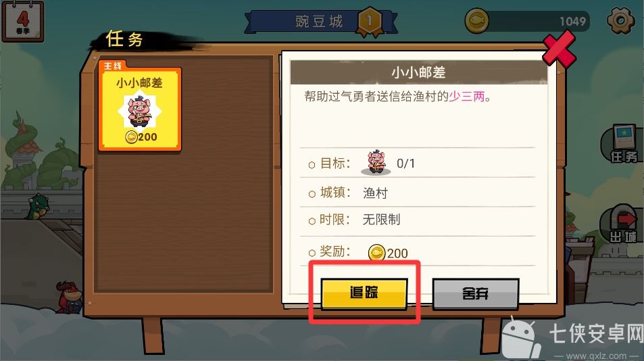644x361 pixels.
Task: Click the reward coin icon beside 200
Action: 376,253
